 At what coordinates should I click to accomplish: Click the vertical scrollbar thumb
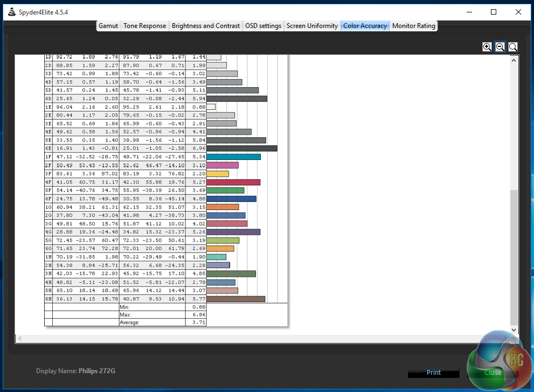pos(514,256)
